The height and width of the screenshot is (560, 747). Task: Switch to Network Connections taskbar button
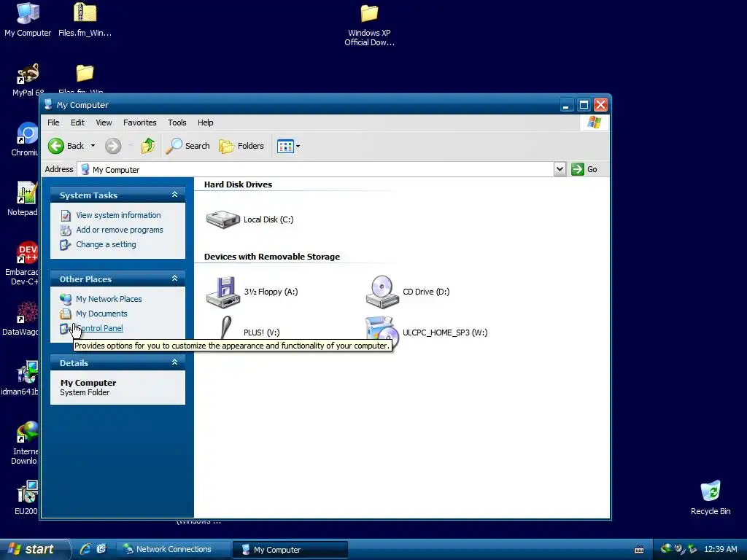[174, 549]
